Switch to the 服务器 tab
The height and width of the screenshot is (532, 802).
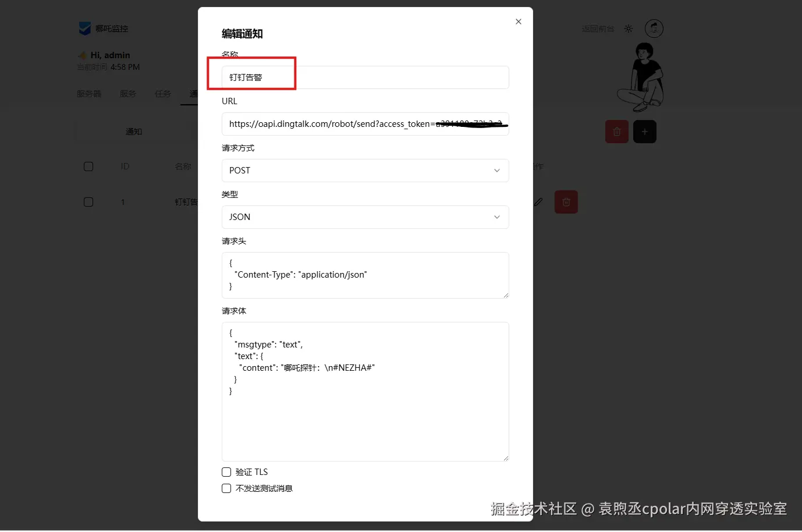pyautogui.click(x=89, y=94)
